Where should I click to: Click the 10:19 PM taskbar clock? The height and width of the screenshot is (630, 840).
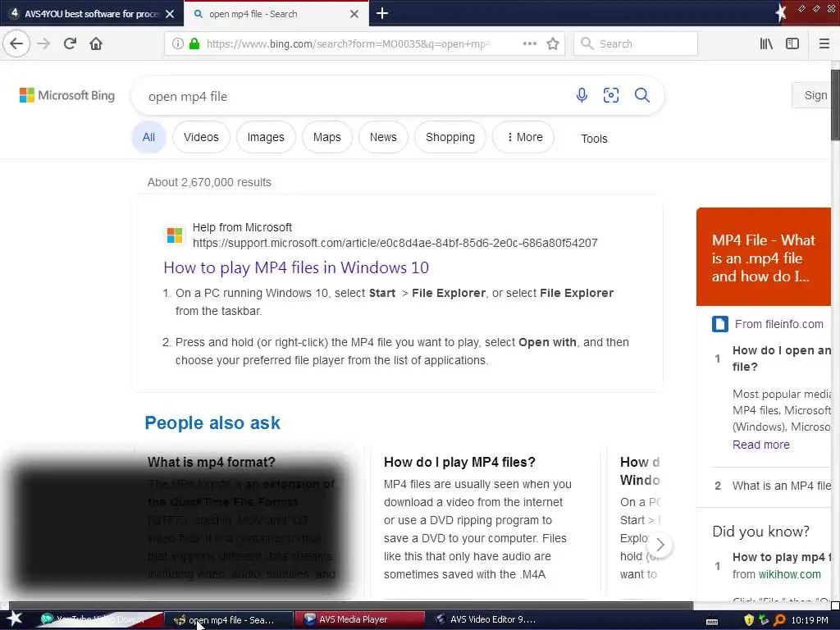[x=810, y=620]
